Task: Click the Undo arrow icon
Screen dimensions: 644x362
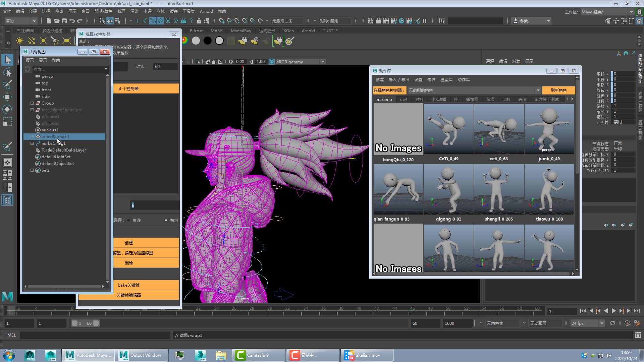Action: (x=72, y=21)
